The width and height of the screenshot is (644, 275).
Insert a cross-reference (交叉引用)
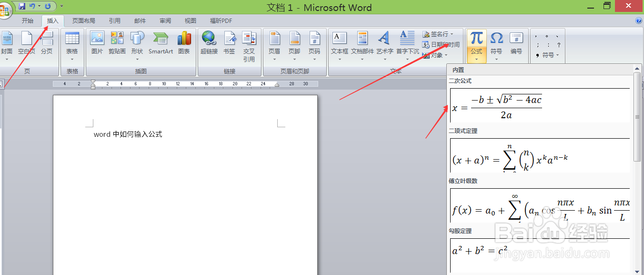pyautogui.click(x=249, y=47)
